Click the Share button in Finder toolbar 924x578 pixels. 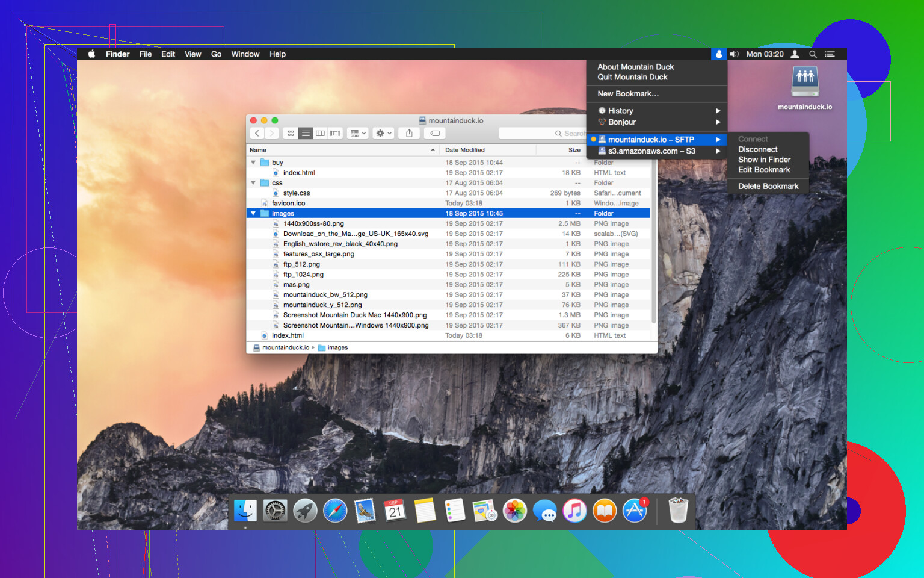coord(409,133)
